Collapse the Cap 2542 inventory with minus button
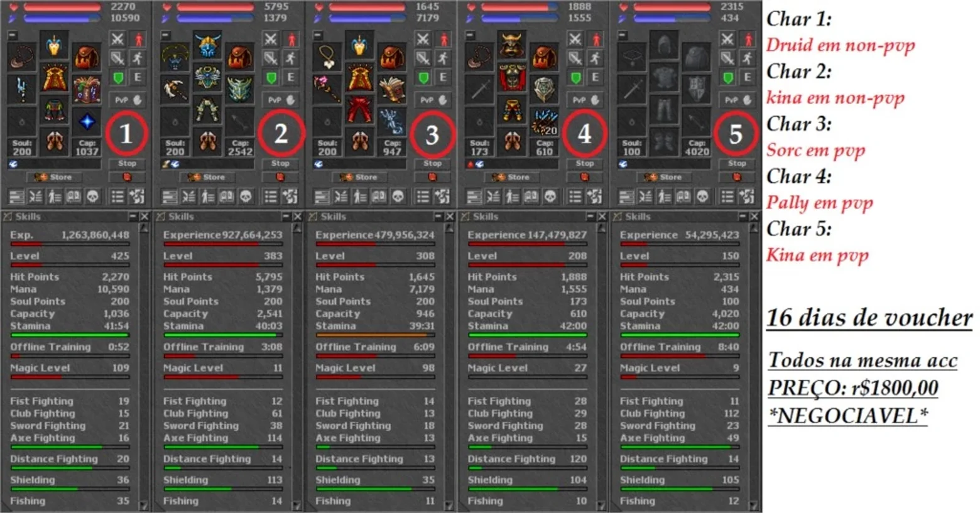This screenshot has height=513, width=980. click(165, 36)
